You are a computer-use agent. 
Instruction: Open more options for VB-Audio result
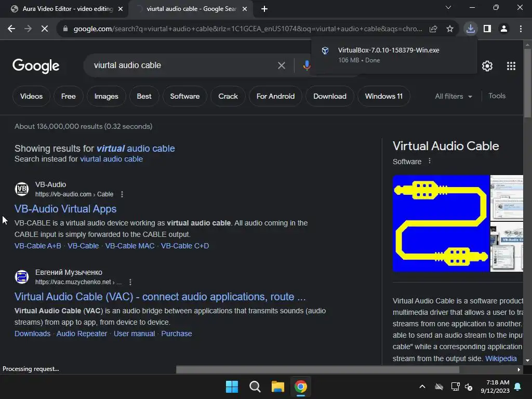(x=122, y=194)
